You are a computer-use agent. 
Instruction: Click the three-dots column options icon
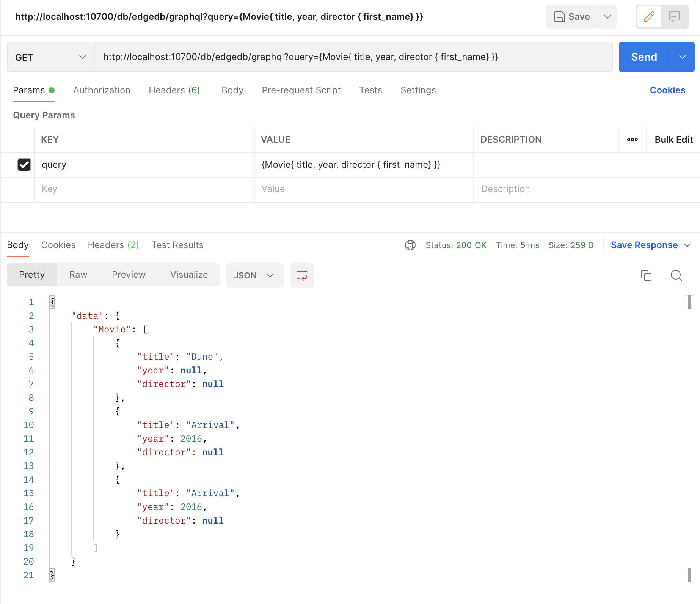632,140
